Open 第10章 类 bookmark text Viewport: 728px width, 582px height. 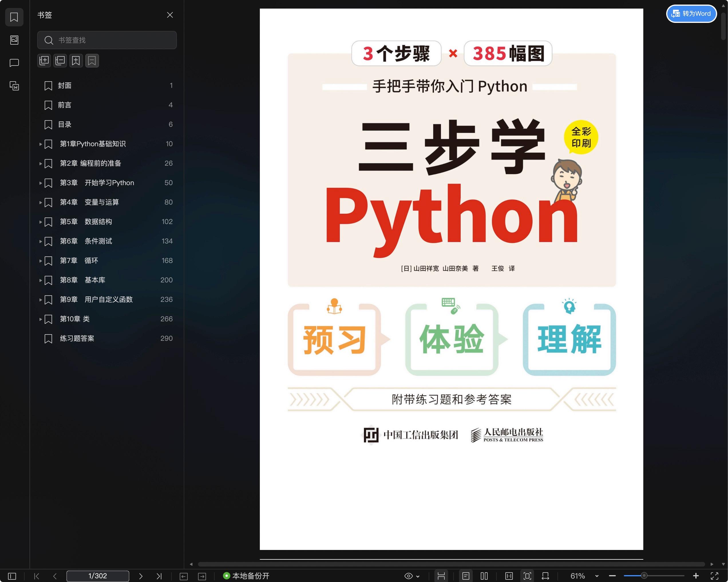[x=75, y=319]
